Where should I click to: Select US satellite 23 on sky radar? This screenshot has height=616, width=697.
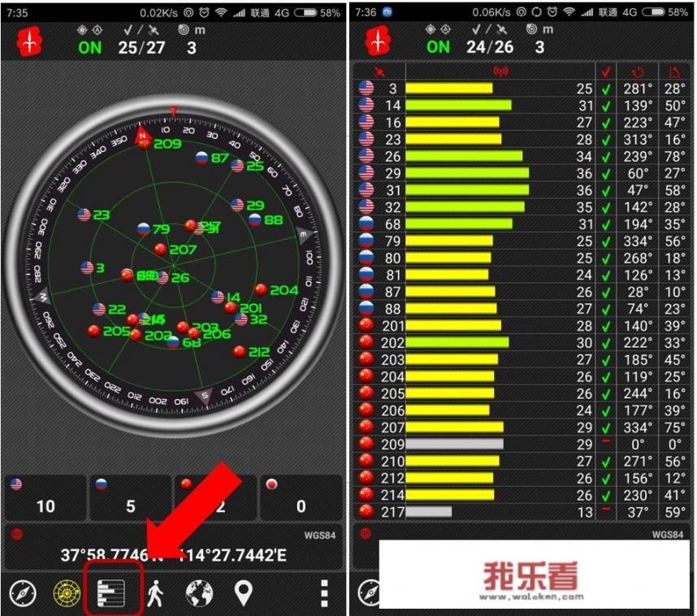pyautogui.click(x=84, y=215)
